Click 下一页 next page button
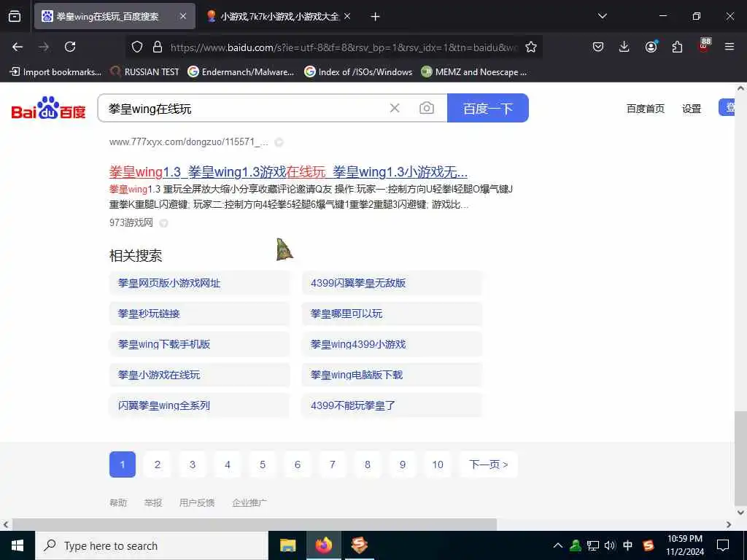 488,464
